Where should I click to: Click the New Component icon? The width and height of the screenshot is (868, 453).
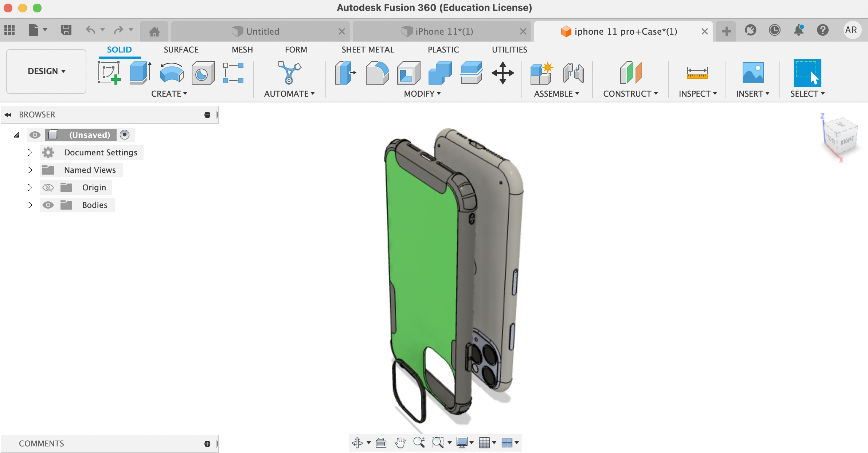(541, 73)
